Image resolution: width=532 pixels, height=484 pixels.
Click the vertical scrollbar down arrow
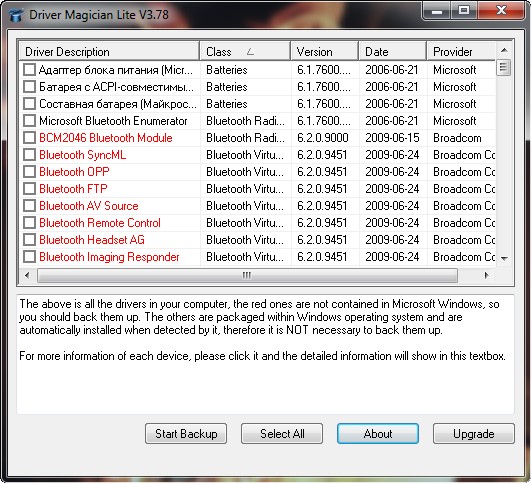tap(504, 258)
